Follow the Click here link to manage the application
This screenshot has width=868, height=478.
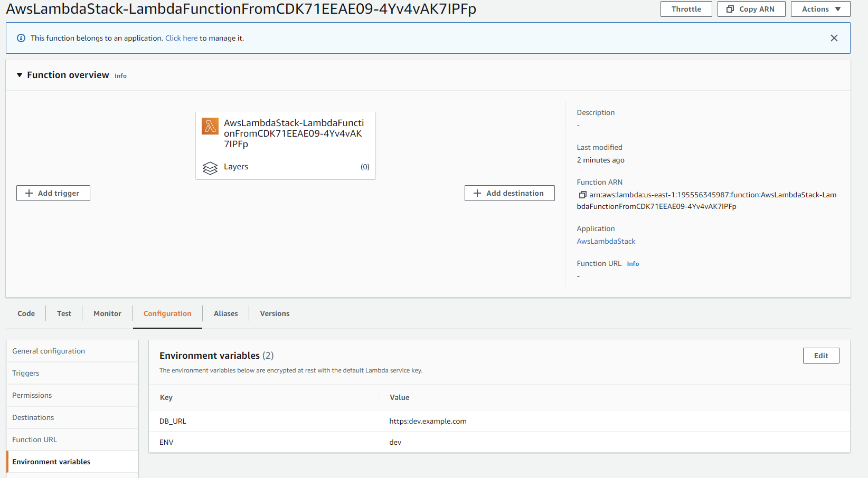pyautogui.click(x=181, y=37)
